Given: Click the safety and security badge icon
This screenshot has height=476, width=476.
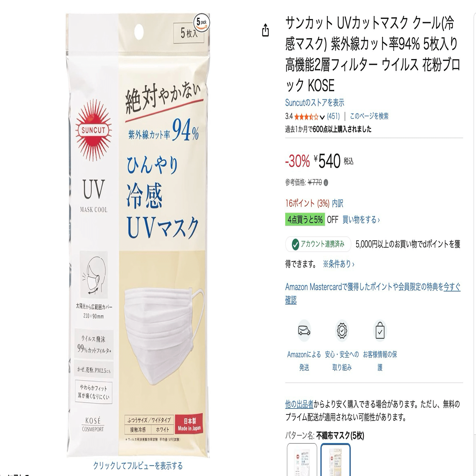Looking at the screenshot, I should 342,331.
